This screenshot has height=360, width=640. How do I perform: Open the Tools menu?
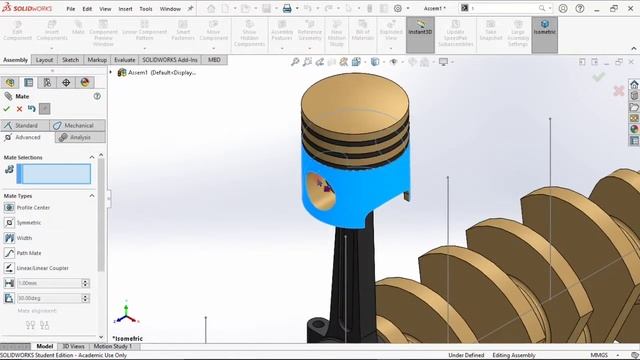tap(146, 9)
